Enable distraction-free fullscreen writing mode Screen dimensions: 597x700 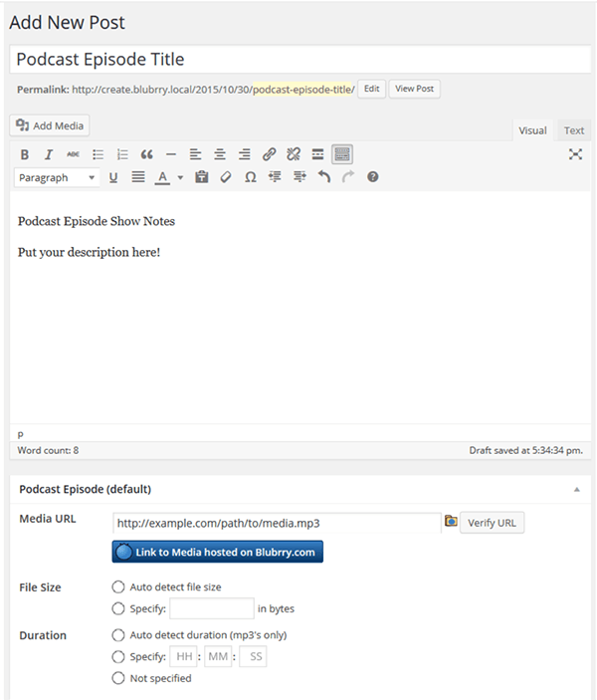[575, 154]
